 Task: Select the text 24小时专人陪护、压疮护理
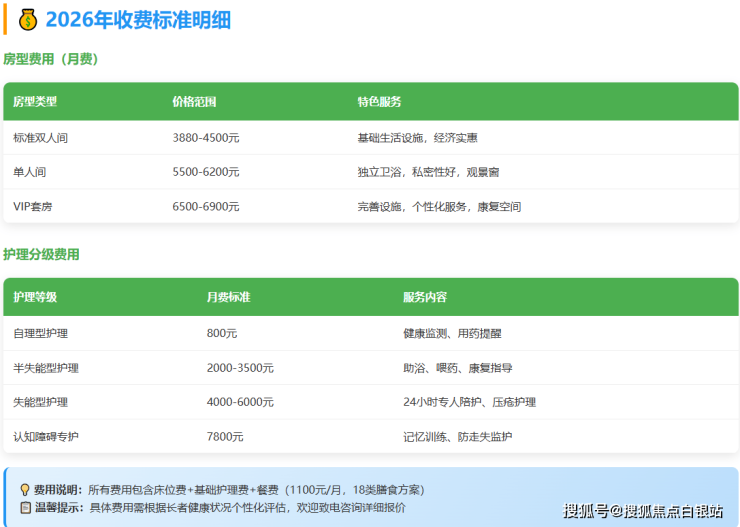click(x=470, y=402)
